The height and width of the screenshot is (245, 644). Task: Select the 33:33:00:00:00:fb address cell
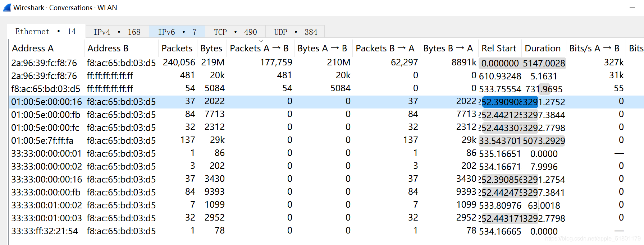[x=46, y=192]
